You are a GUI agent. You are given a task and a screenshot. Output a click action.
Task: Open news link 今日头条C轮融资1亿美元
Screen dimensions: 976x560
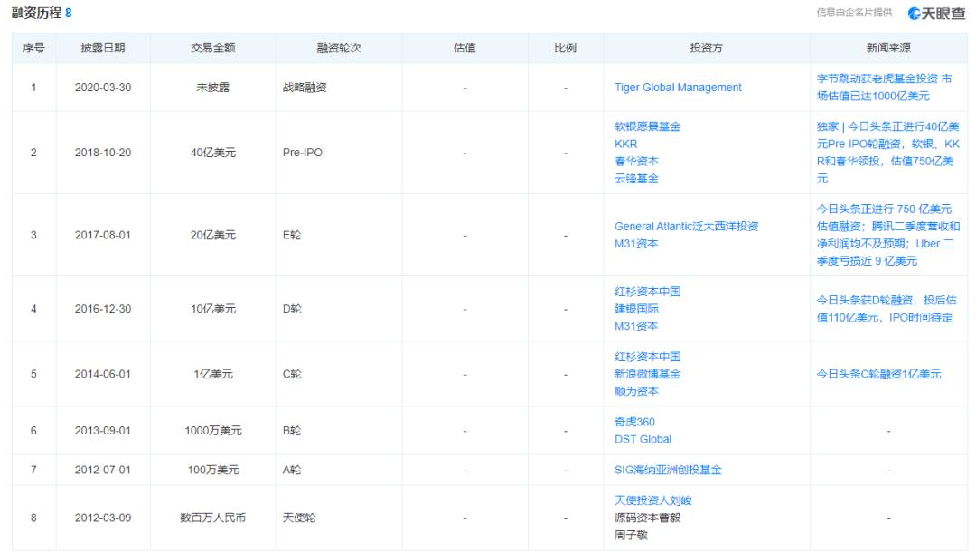(878, 375)
